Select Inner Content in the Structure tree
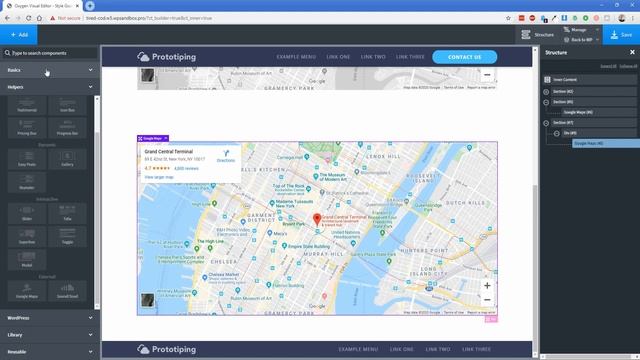640x360 pixels. pos(589,80)
